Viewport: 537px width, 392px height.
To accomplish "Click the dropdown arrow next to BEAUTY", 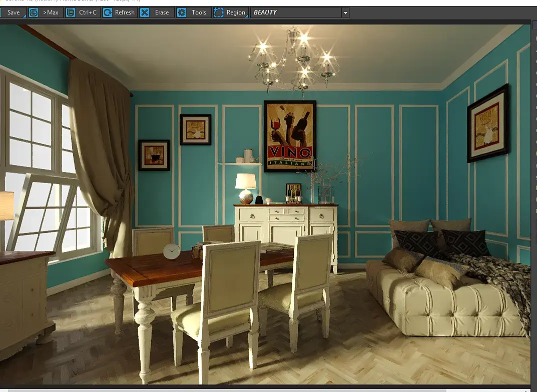I will pyautogui.click(x=345, y=13).
